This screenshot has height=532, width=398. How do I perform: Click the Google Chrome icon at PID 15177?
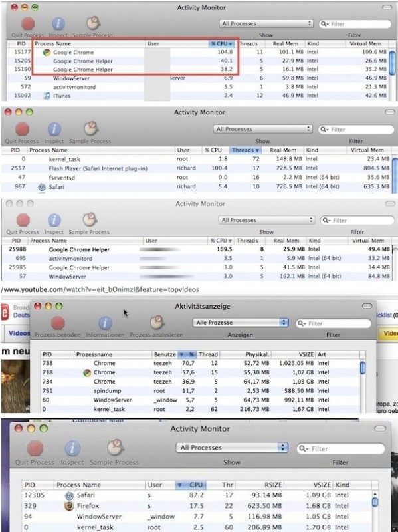point(47,53)
